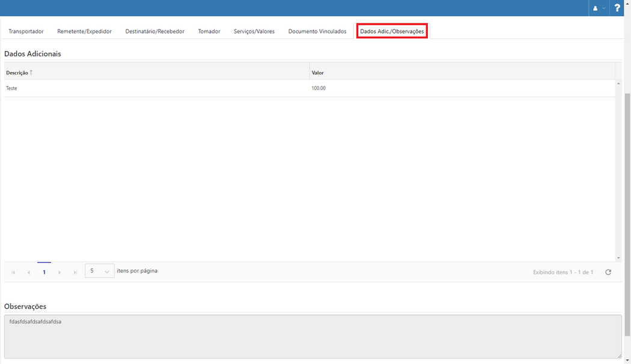Open the user account menu icon

coord(595,8)
